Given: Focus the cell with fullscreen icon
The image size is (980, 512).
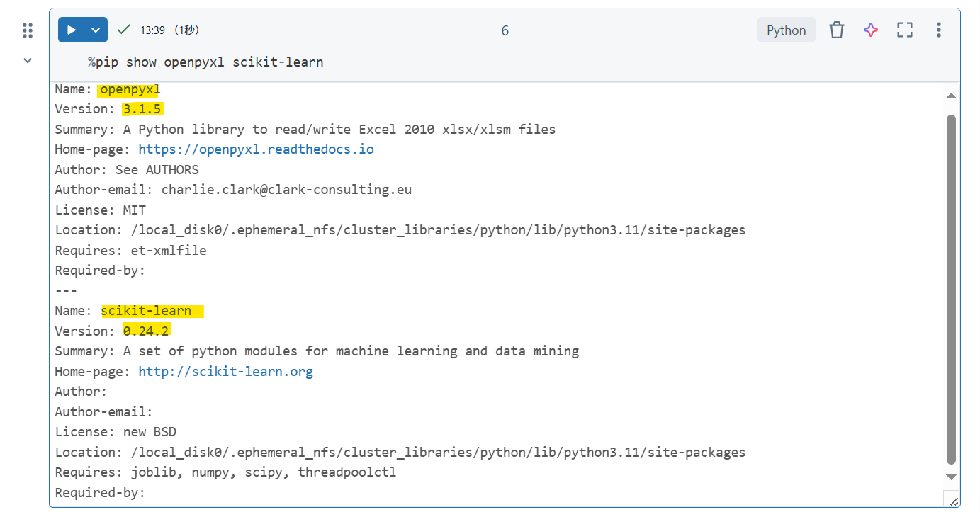Looking at the screenshot, I should (905, 30).
